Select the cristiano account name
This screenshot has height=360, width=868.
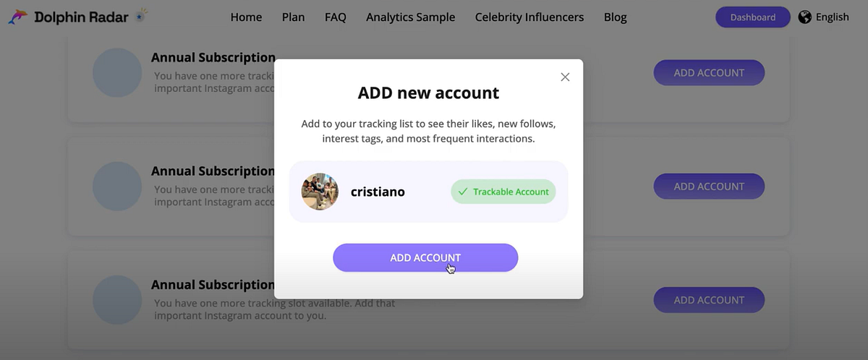tap(378, 192)
